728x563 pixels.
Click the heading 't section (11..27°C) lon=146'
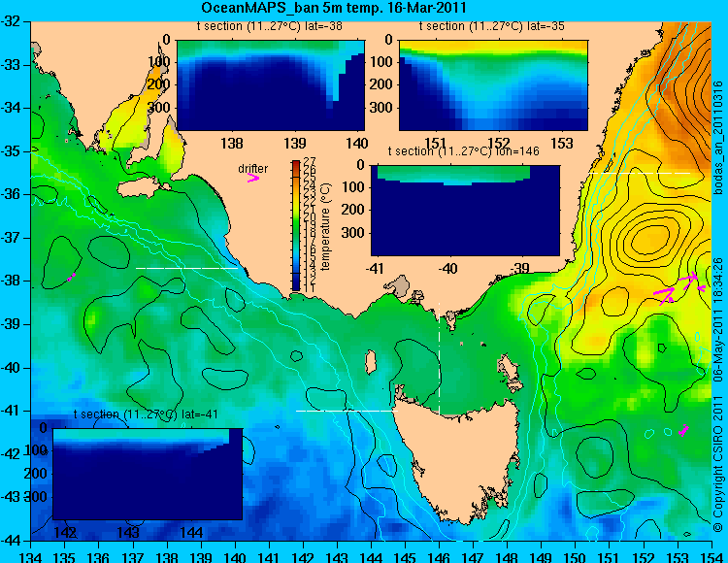tap(463, 150)
